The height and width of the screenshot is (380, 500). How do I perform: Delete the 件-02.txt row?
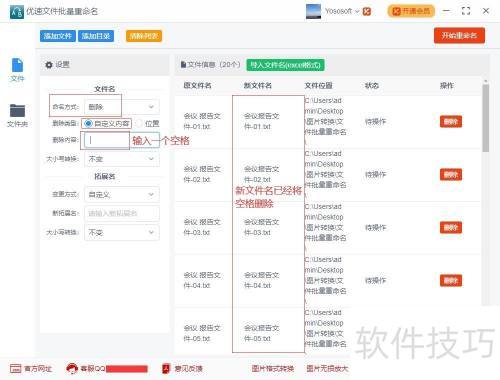pos(451,175)
